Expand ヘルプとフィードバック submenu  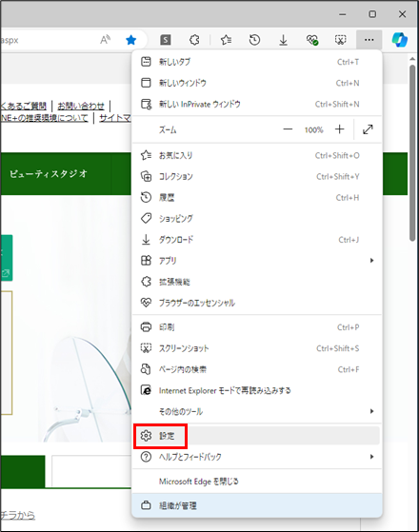[257, 457]
